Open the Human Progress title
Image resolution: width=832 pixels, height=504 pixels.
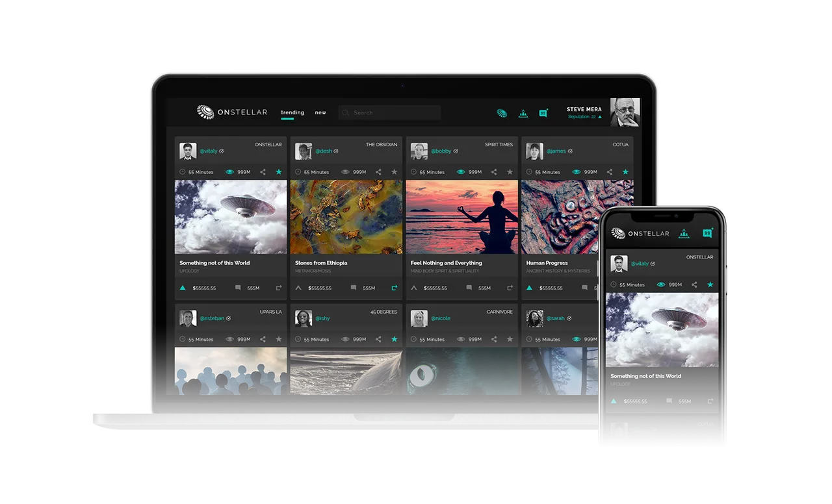[x=547, y=263]
